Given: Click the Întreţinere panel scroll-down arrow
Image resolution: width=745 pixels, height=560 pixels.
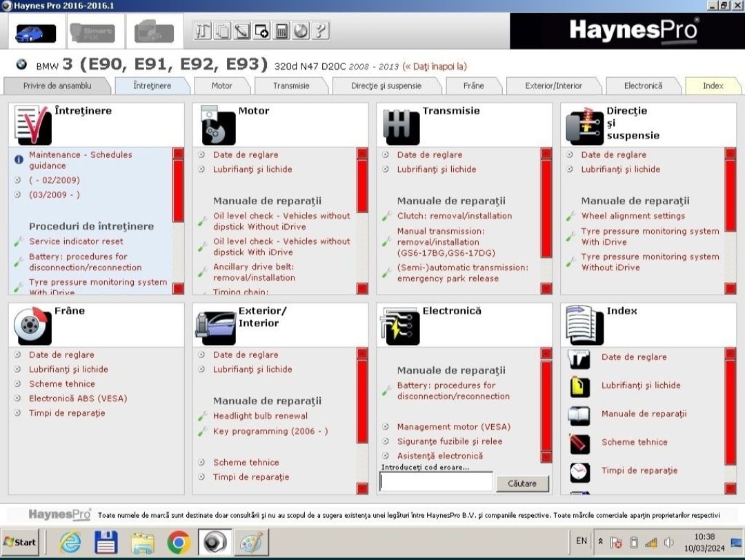Looking at the screenshot, I should 178,288.
